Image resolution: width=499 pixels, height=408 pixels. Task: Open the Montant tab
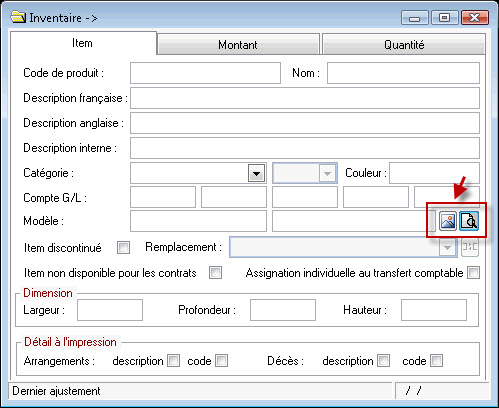(238, 44)
